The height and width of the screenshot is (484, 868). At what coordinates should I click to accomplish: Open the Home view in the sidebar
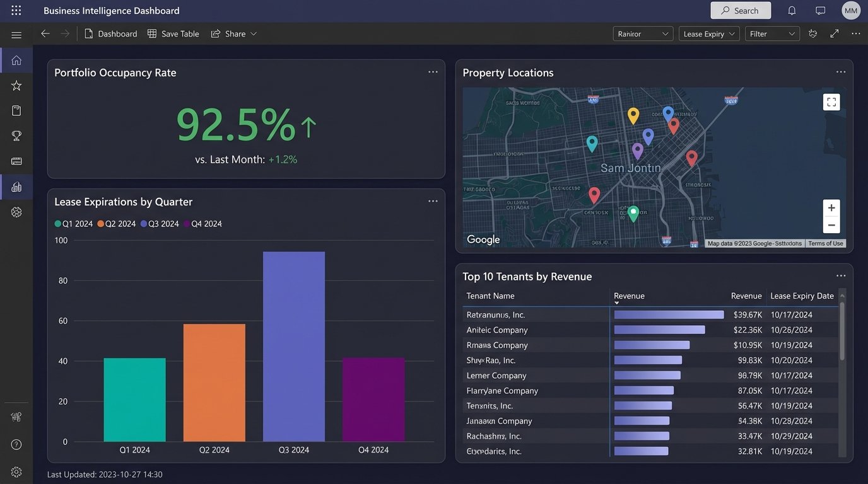16,60
